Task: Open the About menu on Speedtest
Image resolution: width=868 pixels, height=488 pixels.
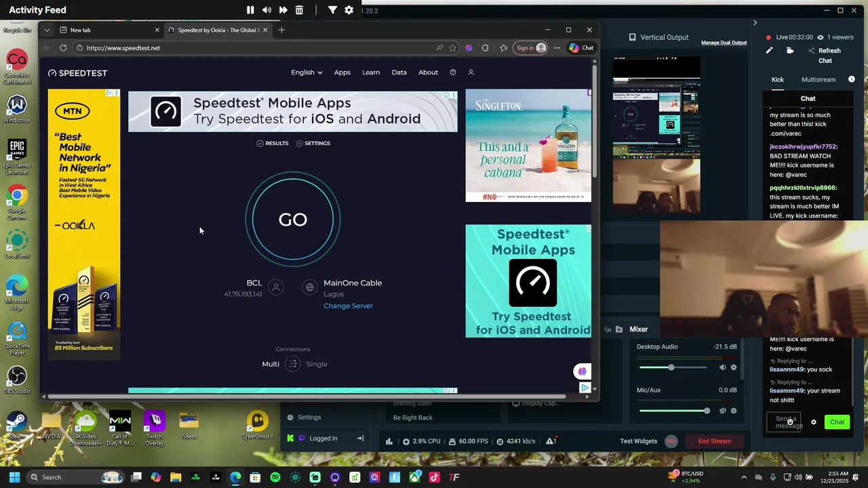Action: tap(428, 73)
